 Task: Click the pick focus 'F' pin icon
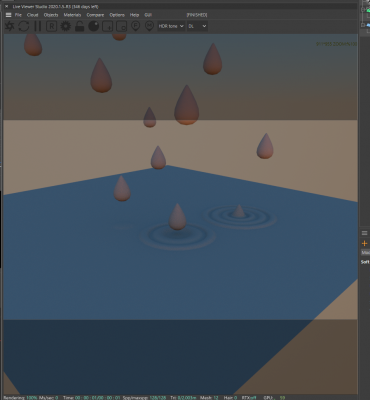point(135,26)
